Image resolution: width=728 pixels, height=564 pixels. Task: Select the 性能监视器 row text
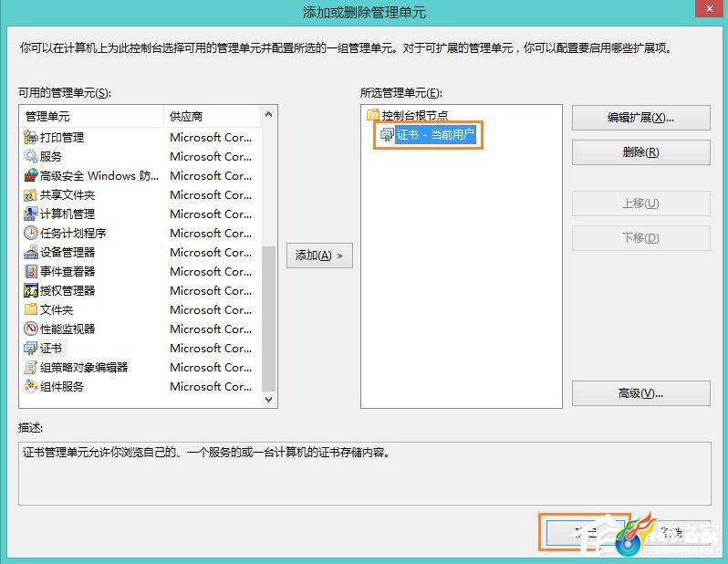68,329
